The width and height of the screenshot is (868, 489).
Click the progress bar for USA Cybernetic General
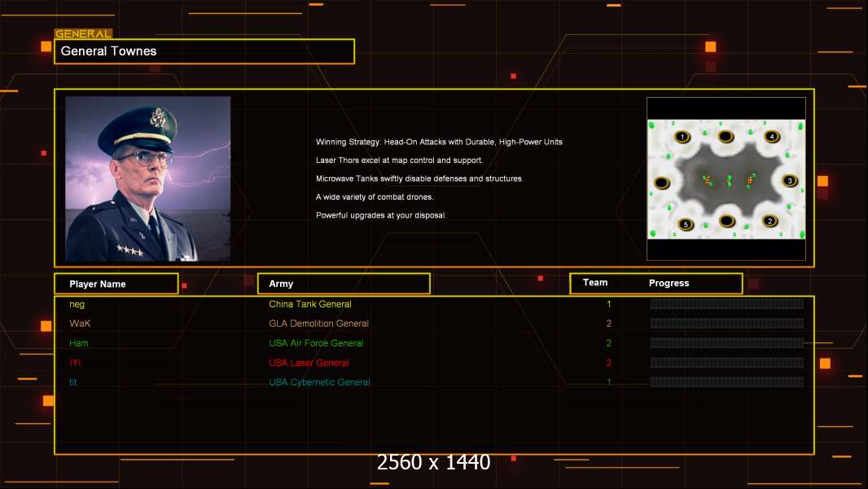(727, 382)
